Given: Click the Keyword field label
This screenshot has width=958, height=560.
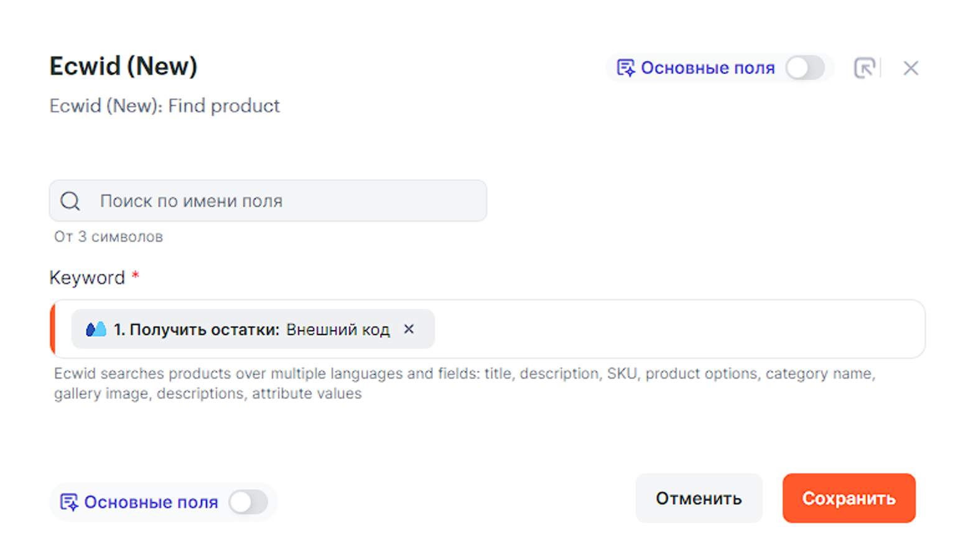Looking at the screenshot, I should tap(87, 278).
